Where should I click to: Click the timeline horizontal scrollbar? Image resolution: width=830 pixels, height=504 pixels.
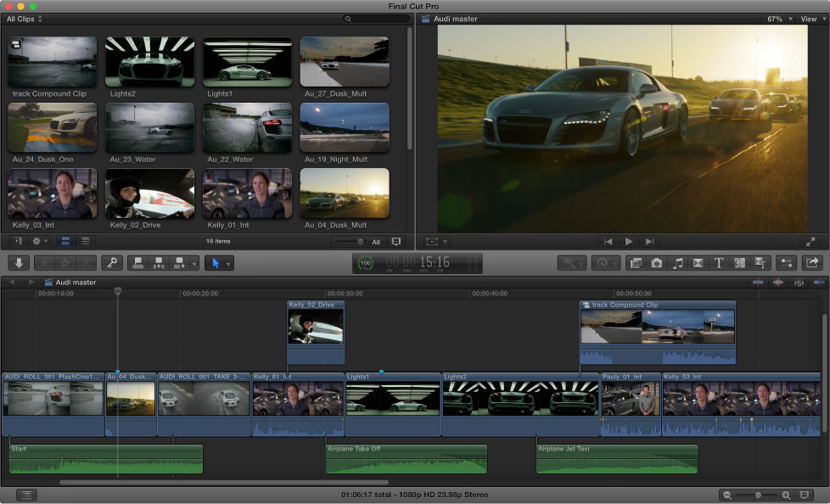pyautogui.click(x=224, y=482)
